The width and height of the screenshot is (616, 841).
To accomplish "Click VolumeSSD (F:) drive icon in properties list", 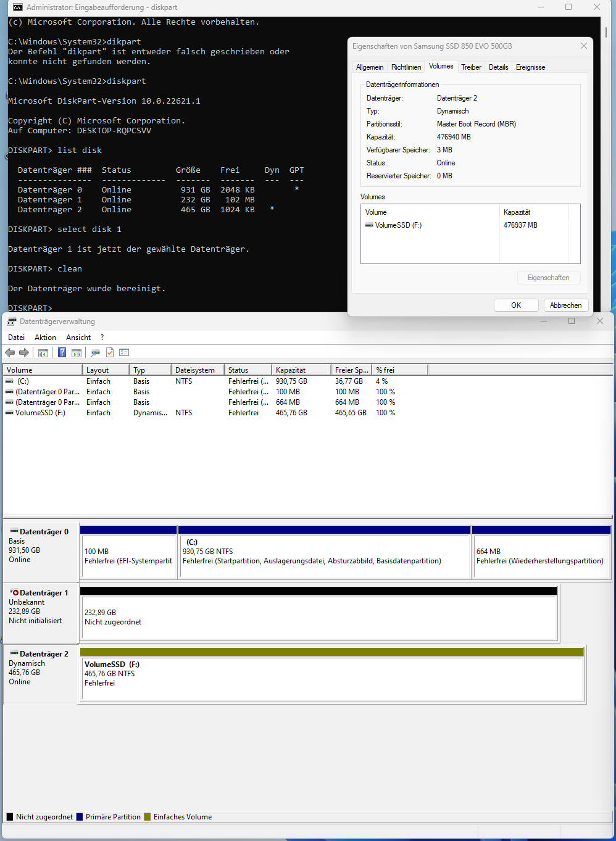I will pos(369,225).
